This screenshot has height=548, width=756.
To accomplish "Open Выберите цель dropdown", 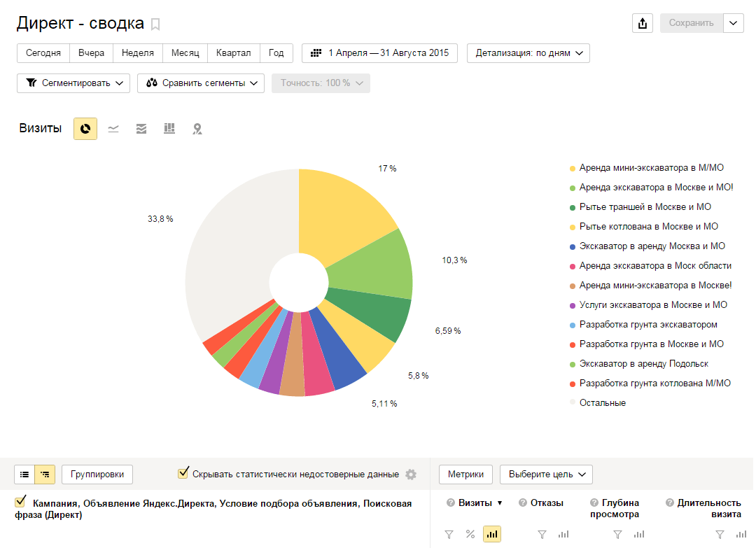I will (546, 475).
